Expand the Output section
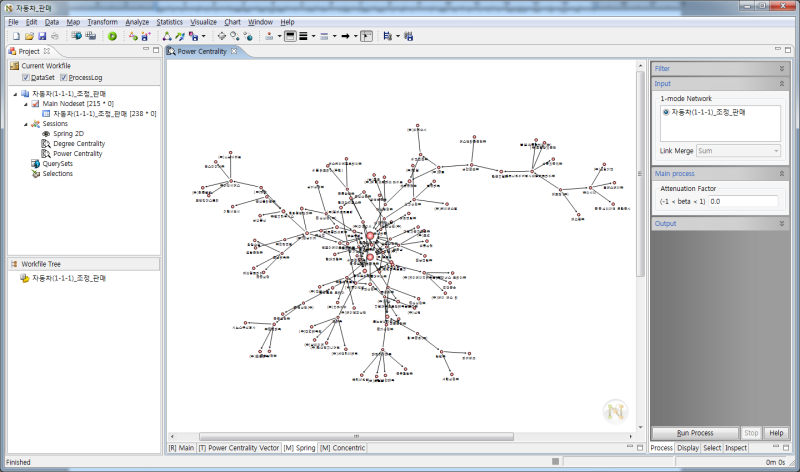The width and height of the screenshot is (800, 472). click(782, 223)
